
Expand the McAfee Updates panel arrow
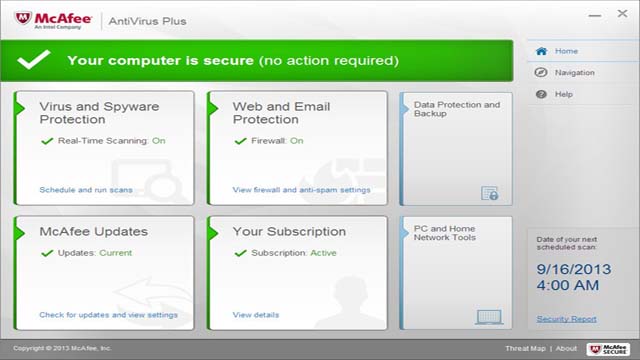[x=20, y=233]
